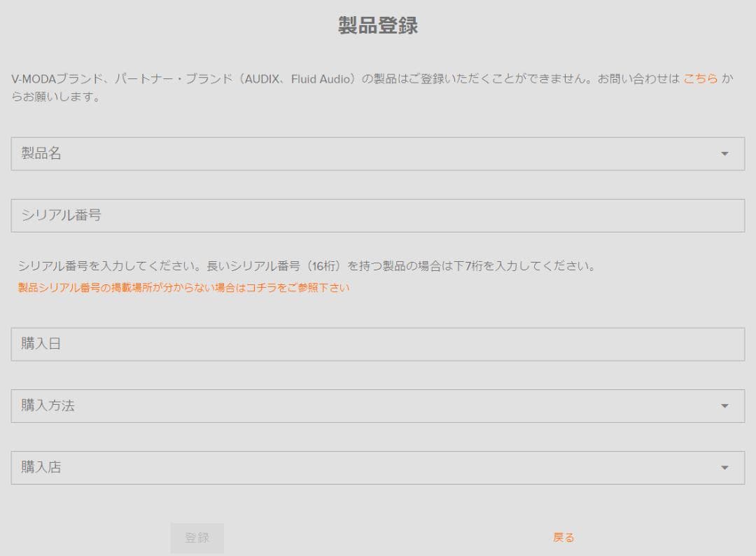Image resolution: width=756 pixels, height=556 pixels.
Task: Expand the 購入方法 dropdown
Action: click(x=364, y=406)
